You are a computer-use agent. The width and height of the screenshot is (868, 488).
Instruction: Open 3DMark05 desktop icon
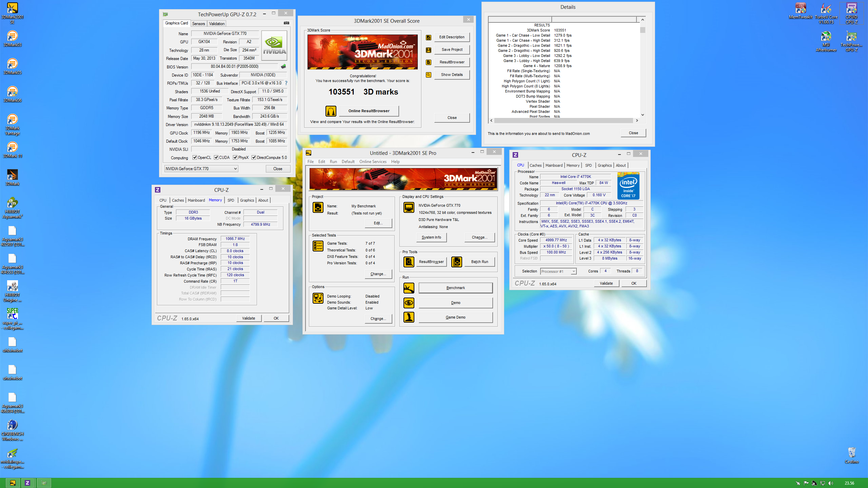pyautogui.click(x=12, y=66)
